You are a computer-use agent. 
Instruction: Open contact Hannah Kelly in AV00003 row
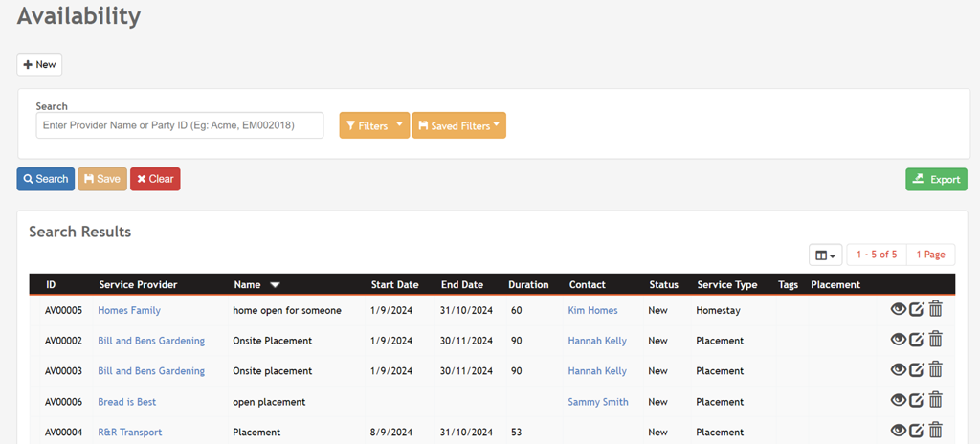click(597, 371)
